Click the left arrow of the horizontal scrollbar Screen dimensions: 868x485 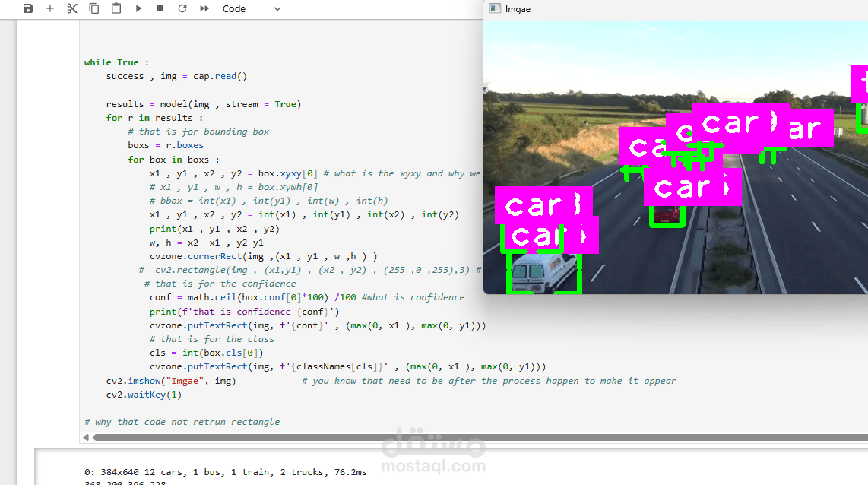[x=86, y=437]
